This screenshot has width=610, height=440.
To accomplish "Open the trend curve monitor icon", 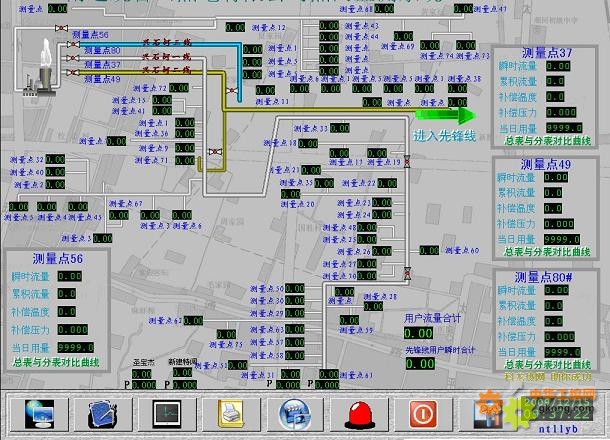I will (167, 414).
